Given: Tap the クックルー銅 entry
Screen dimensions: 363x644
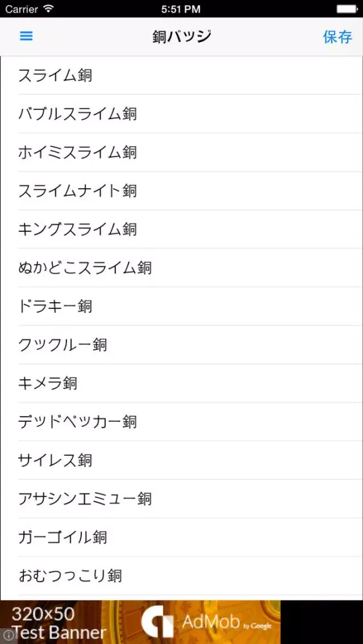Looking at the screenshot, I should (181, 345).
